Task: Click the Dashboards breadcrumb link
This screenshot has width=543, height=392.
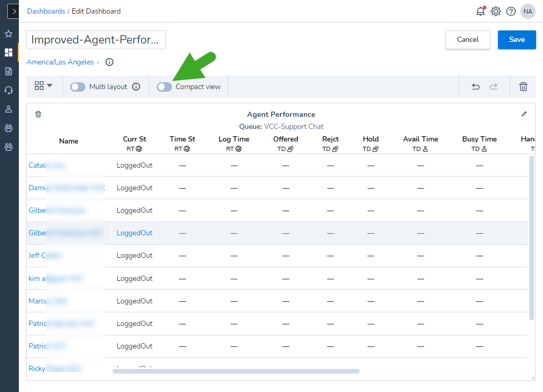Action: click(x=46, y=11)
